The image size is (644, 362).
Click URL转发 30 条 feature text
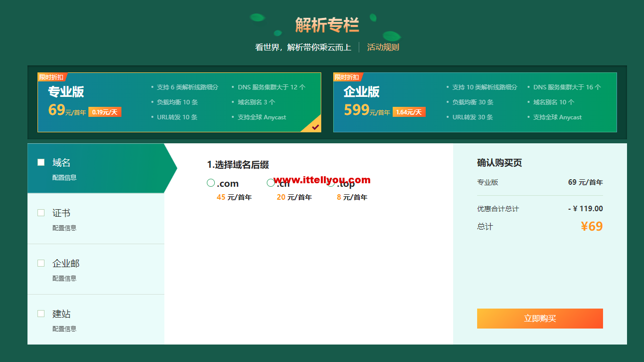(473, 117)
